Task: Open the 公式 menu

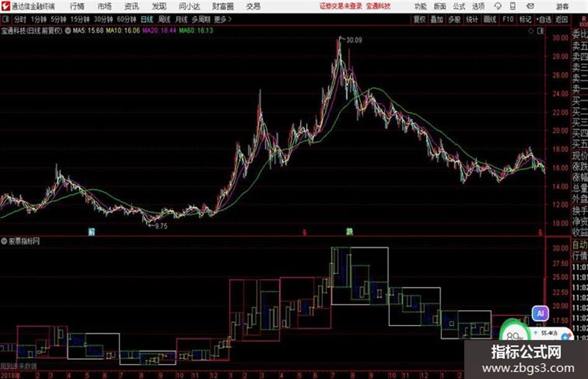Action: coord(459,6)
